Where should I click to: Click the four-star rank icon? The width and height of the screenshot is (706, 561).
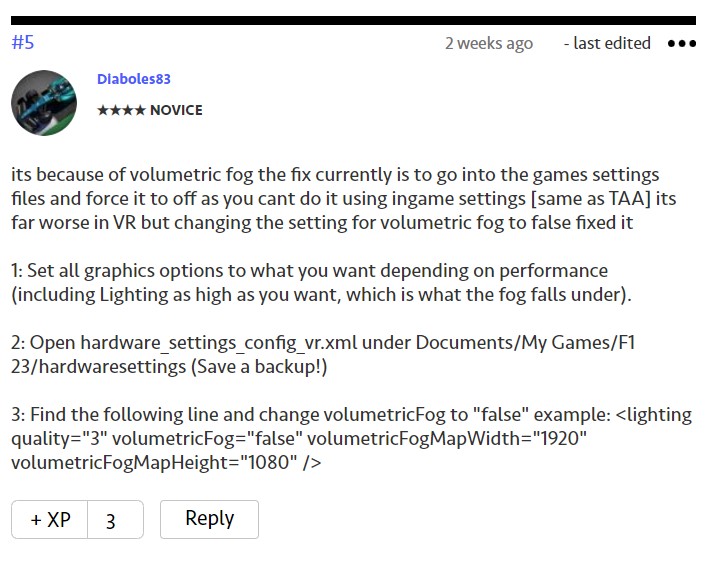(121, 110)
